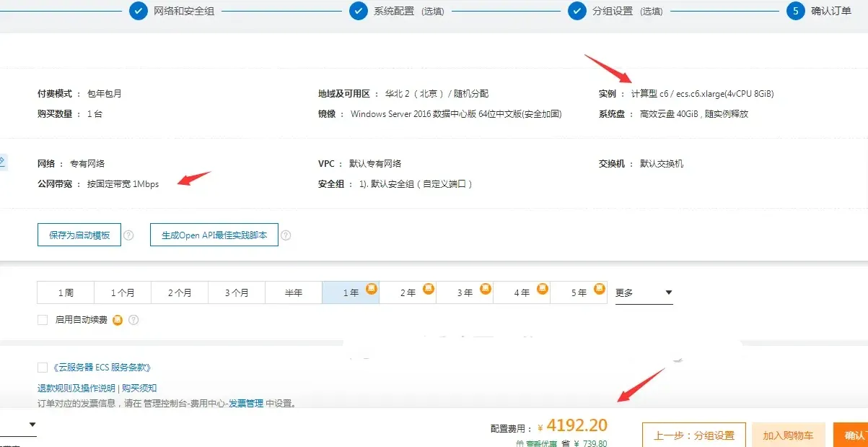Image resolution: width=868 pixels, height=447 pixels.
Task: Go to 系统配置 (选填) step label
Action: [408, 12]
